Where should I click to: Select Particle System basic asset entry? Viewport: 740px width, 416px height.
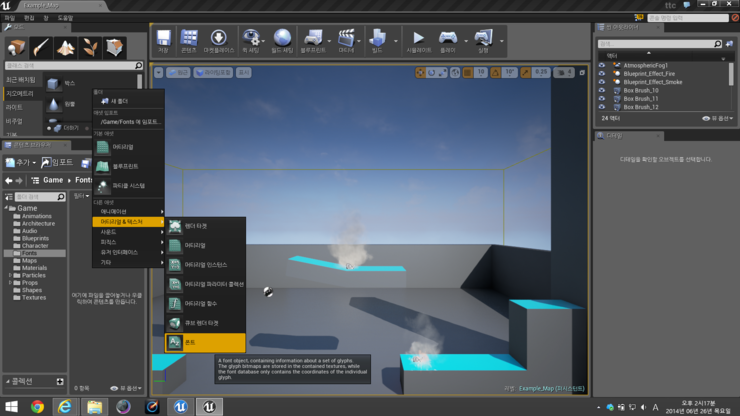(x=128, y=186)
